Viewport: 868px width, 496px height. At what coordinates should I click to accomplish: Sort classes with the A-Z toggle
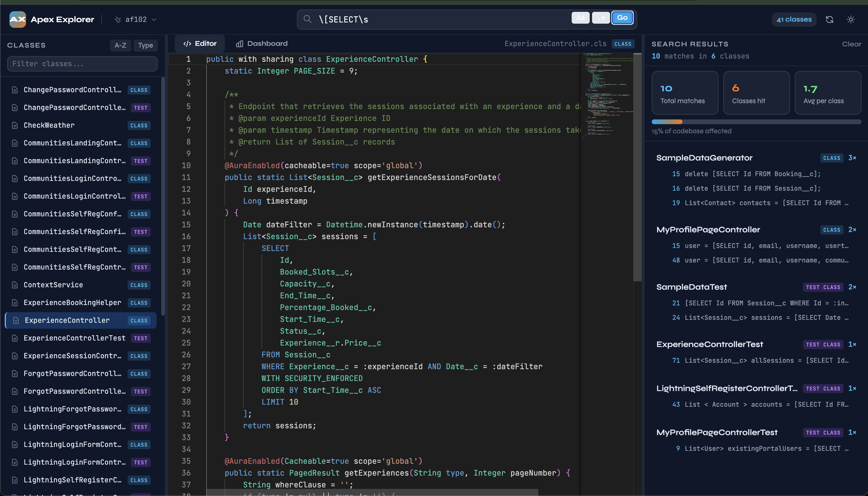click(x=121, y=45)
